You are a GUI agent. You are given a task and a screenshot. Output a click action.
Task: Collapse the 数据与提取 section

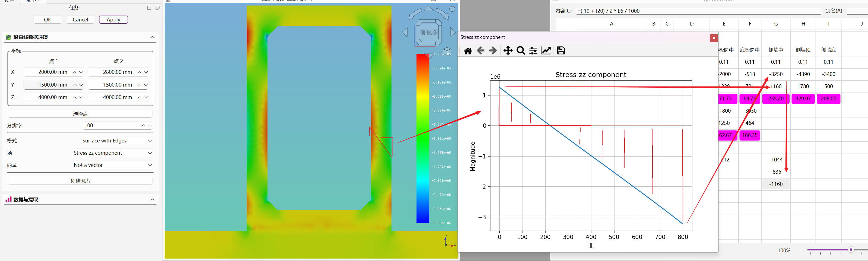[152, 200]
